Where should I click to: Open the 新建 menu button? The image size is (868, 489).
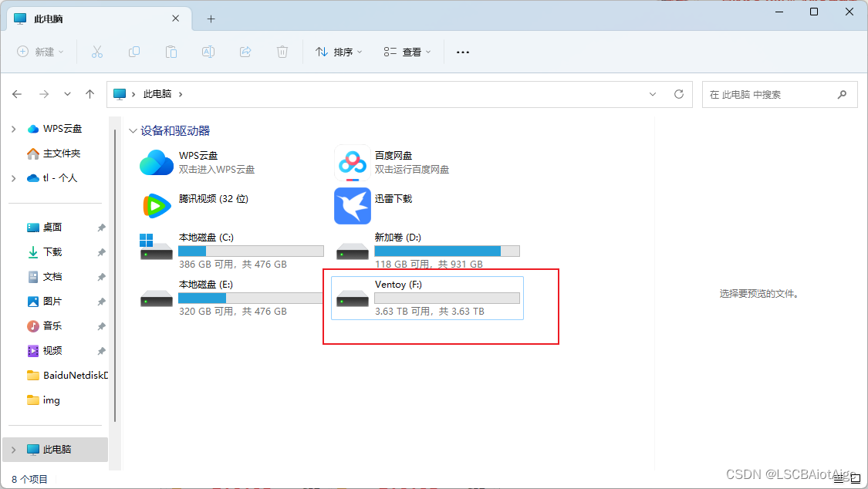(40, 52)
